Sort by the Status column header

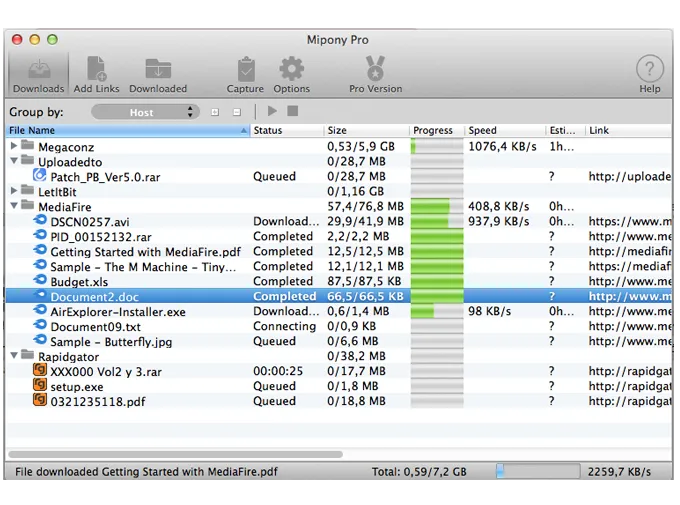click(x=287, y=131)
